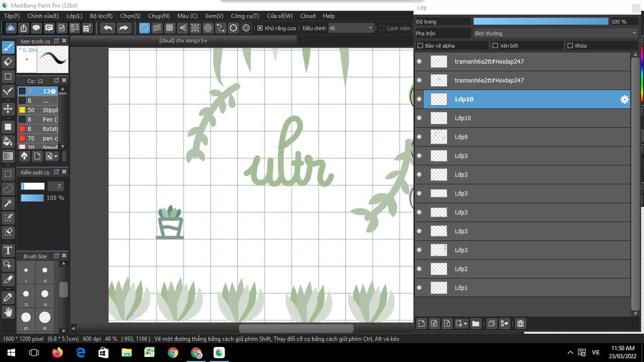Open snap settings gear in toolbar
Image resolution: width=644 pixels, height=362 pixels.
[246, 28]
